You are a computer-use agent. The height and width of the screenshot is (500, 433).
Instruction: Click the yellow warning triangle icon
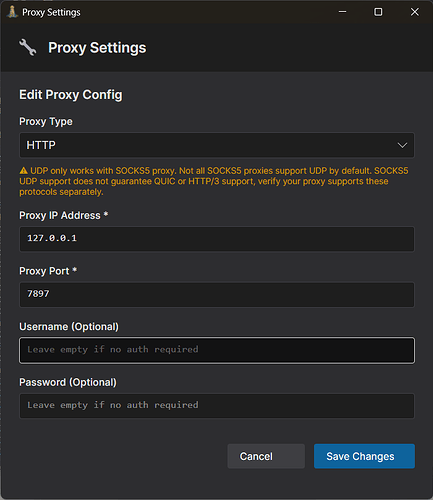click(23, 171)
